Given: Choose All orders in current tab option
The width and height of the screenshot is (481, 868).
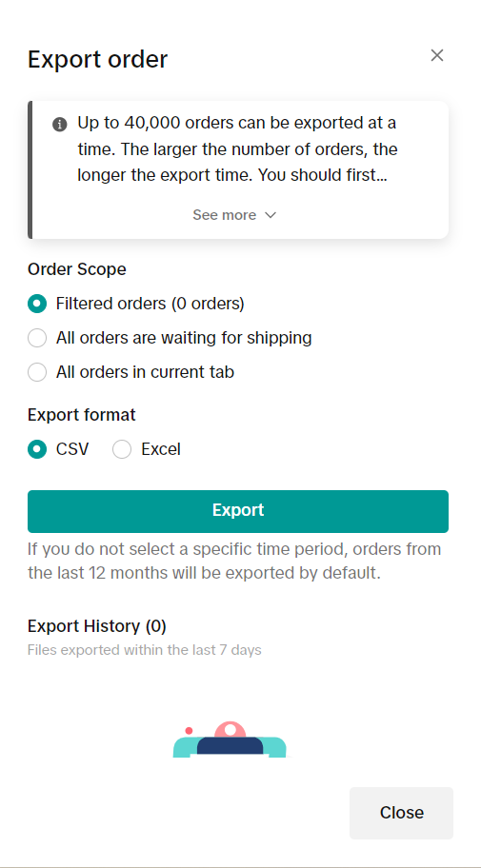Looking at the screenshot, I should 37,372.
